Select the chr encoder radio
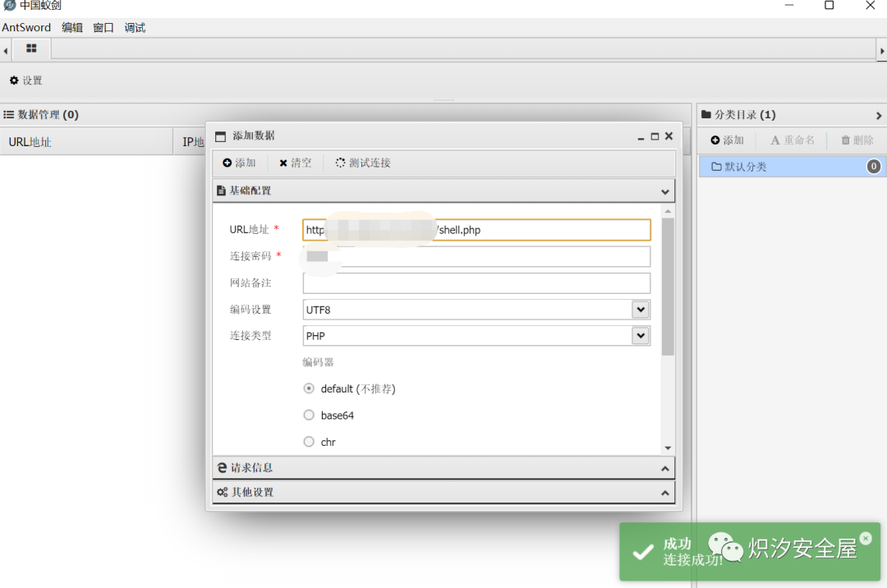The image size is (887, 588). point(309,442)
